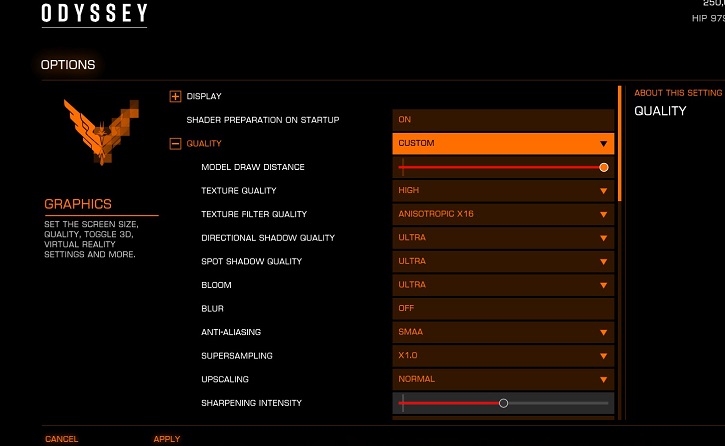Toggle Shader Preparation On Startup value
Screen dimensions: 725x446
click(x=503, y=120)
